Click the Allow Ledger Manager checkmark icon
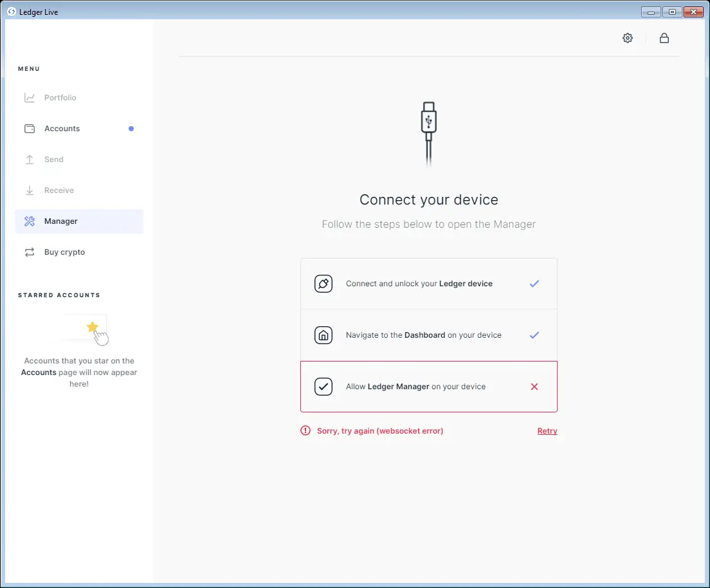 tap(323, 387)
